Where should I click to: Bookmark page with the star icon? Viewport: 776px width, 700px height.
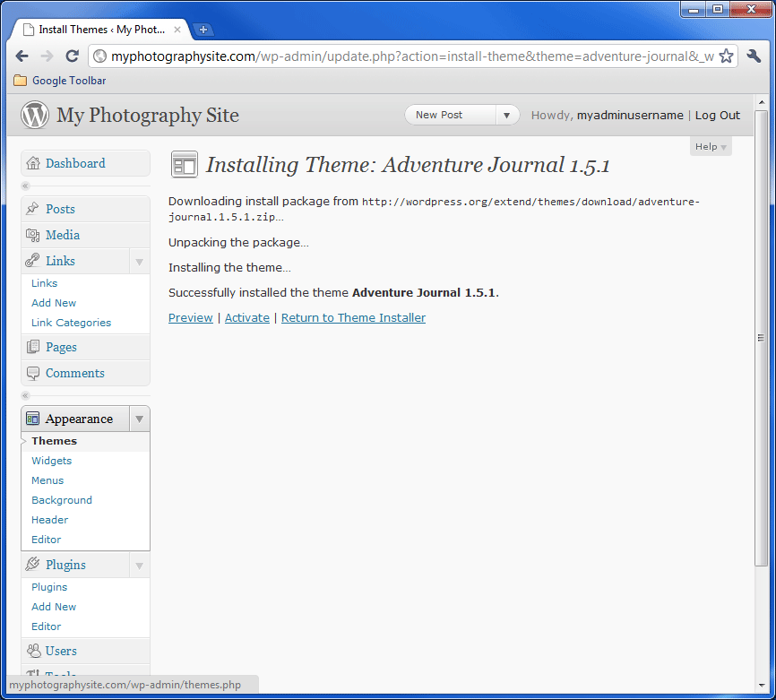(x=726, y=56)
